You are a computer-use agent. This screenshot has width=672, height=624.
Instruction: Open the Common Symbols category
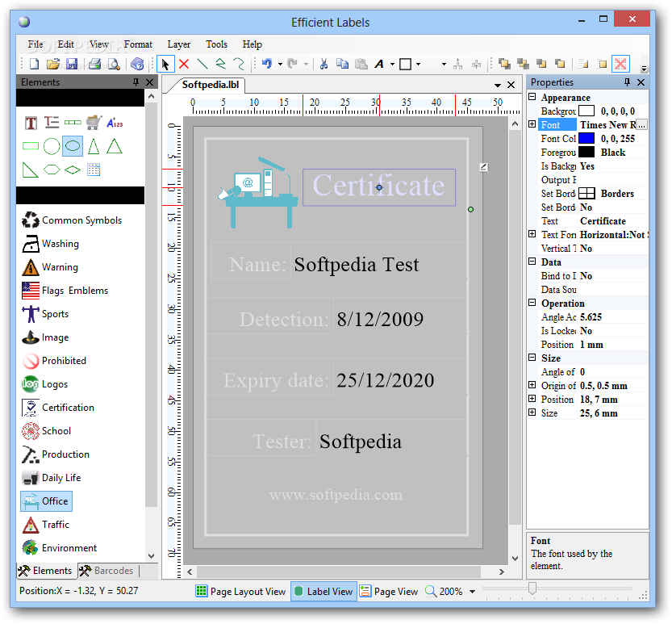72,220
